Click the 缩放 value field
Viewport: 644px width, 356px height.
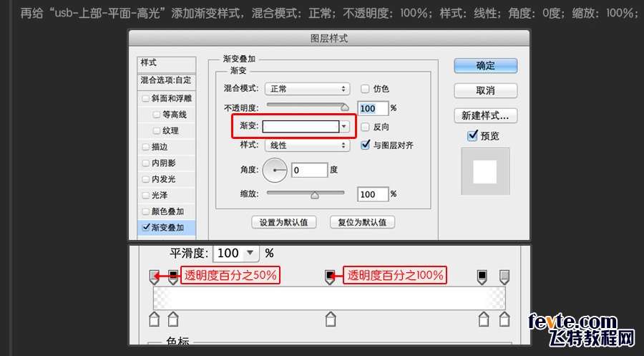pyautogui.click(x=373, y=194)
